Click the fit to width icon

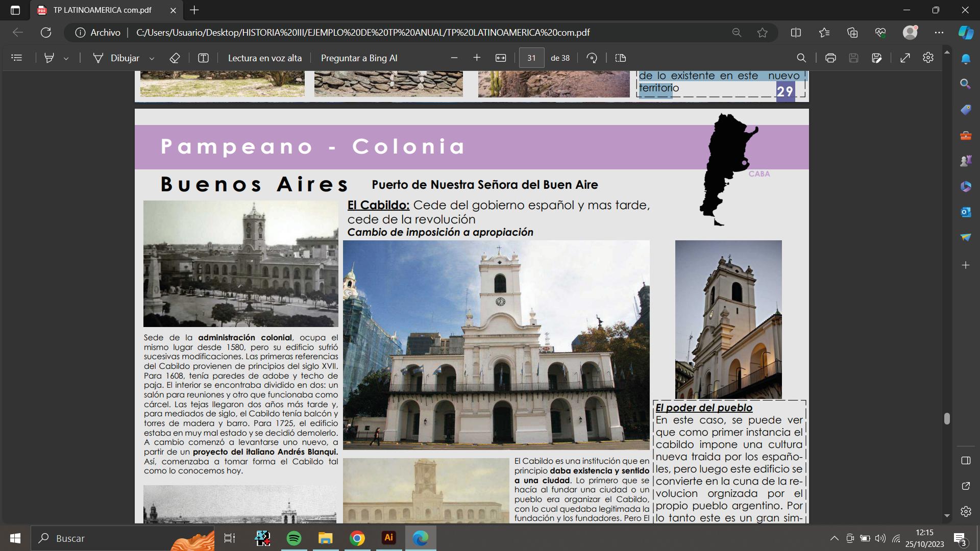click(501, 58)
